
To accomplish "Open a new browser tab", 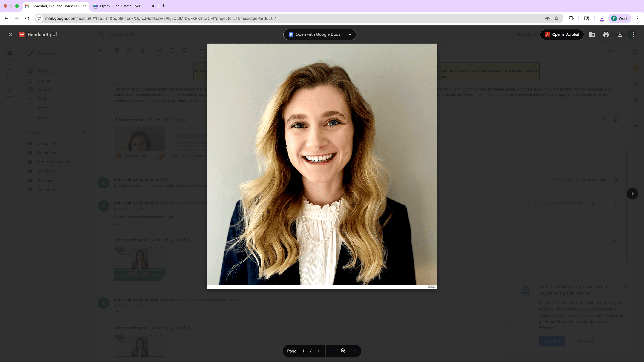I will tap(163, 6).
